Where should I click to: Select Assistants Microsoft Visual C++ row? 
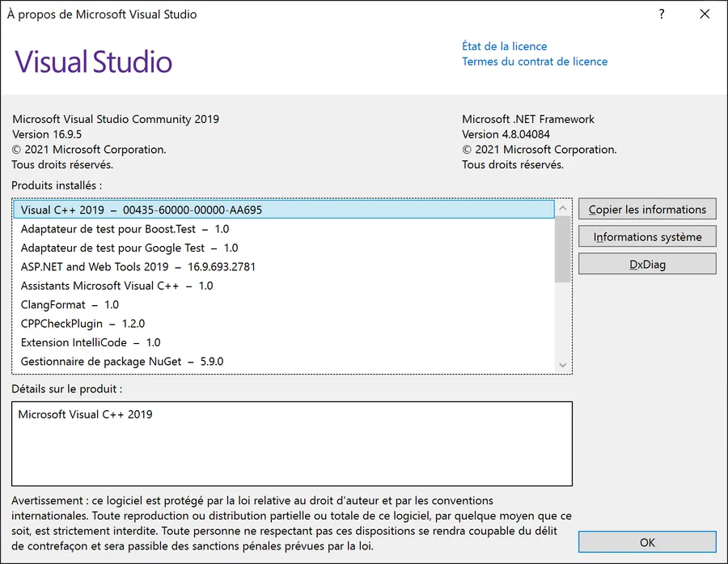284,286
